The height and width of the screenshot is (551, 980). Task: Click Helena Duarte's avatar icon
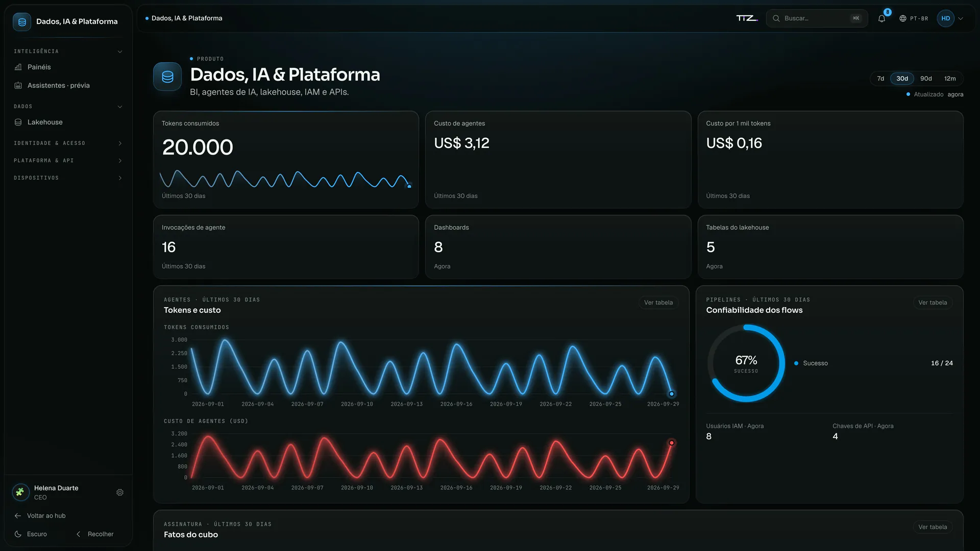20,492
